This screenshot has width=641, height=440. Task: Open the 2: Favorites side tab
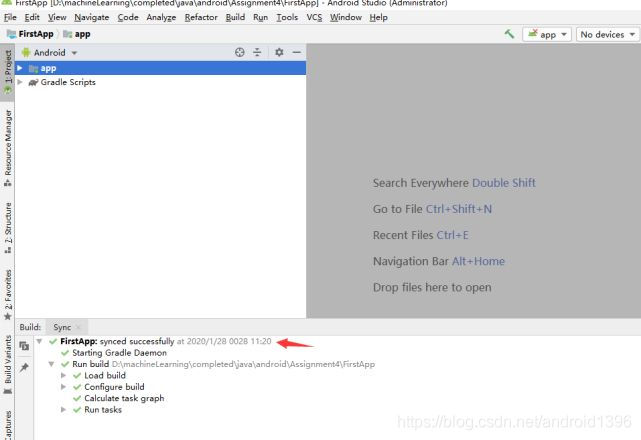tap(7, 294)
